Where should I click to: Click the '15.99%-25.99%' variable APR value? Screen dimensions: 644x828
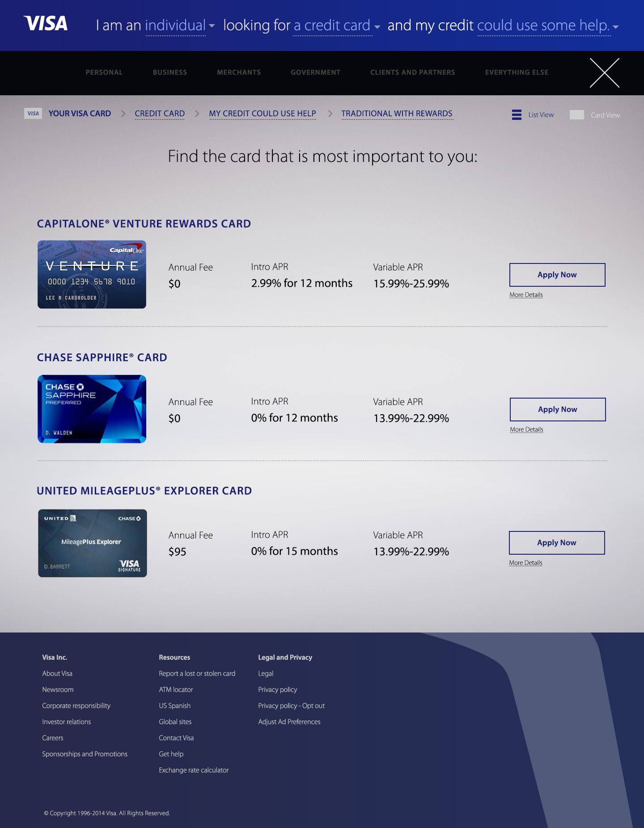point(411,284)
